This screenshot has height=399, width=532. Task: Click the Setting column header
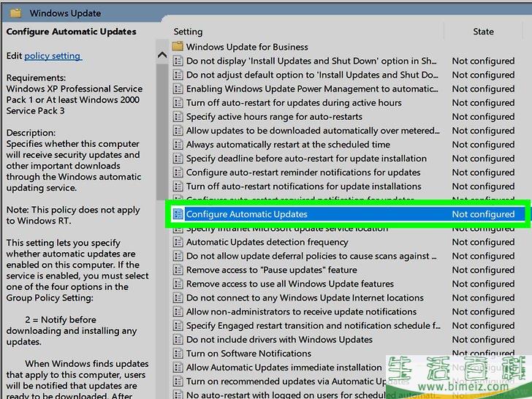188,31
